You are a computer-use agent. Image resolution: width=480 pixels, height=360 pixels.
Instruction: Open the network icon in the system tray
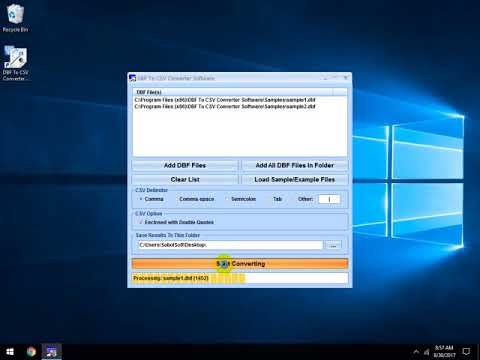pyautogui.click(x=426, y=352)
